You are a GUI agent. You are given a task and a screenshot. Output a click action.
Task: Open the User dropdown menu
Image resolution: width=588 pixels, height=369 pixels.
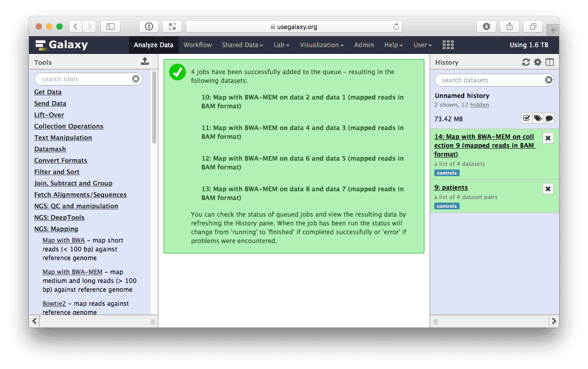422,45
